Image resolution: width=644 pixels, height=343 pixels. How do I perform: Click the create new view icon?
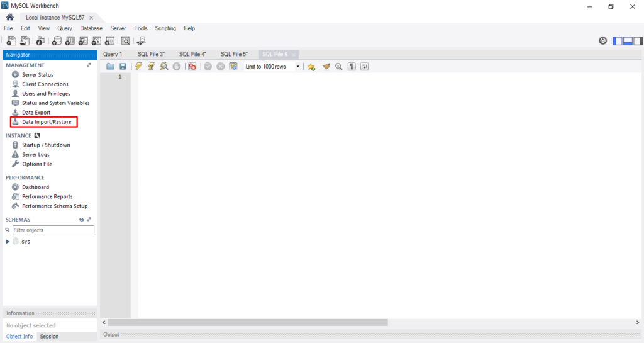coord(83,41)
